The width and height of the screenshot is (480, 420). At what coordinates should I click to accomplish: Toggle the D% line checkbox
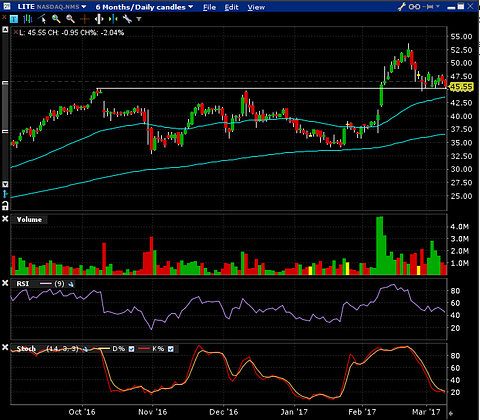coord(131,349)
